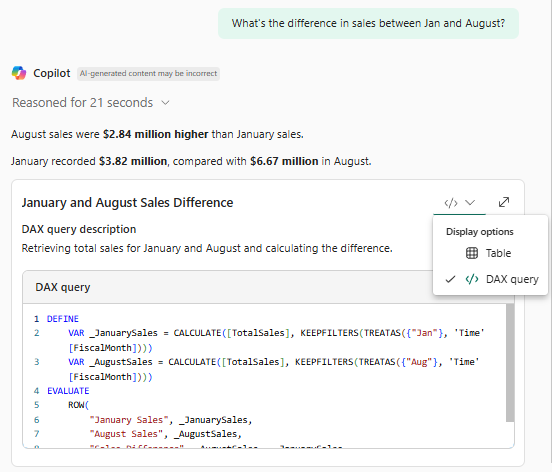552x472 pixels.
Task: Click the ROW( function on line 5
Action: coord(79,405)
